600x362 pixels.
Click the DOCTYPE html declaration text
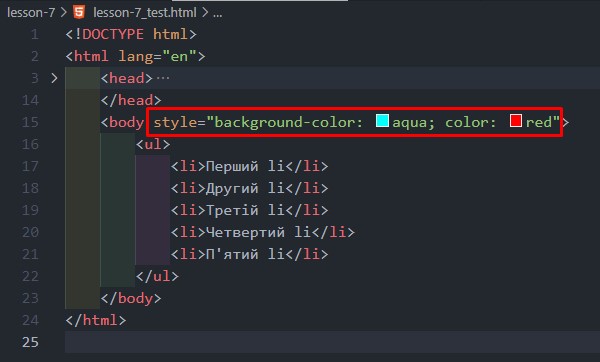(131, 34)
